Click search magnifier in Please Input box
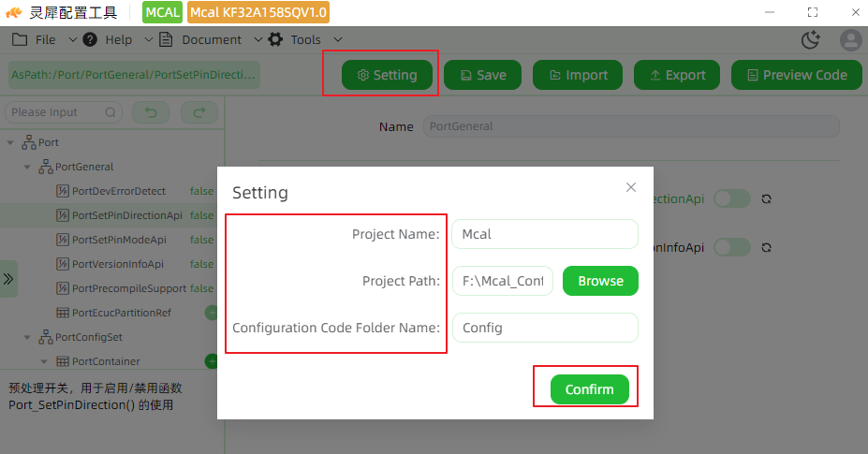868x454 pixels. (x=110, y=112)
